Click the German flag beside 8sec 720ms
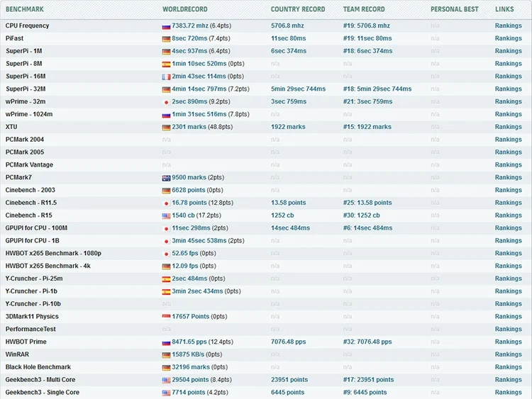The width and height of the screenshot is (532, 399). pyautogui.click(x=166, y=39)
